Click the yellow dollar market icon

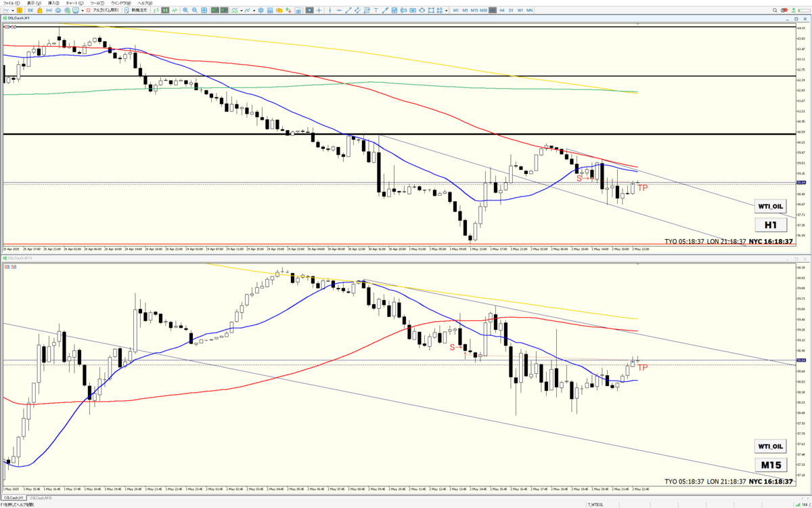point(20,10)
